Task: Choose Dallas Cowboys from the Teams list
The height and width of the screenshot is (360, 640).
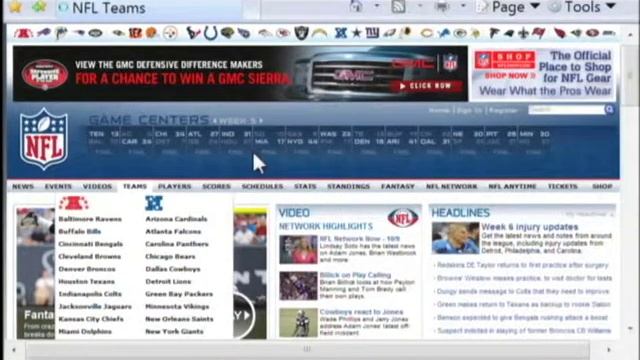Action: [x=173, y=269]
